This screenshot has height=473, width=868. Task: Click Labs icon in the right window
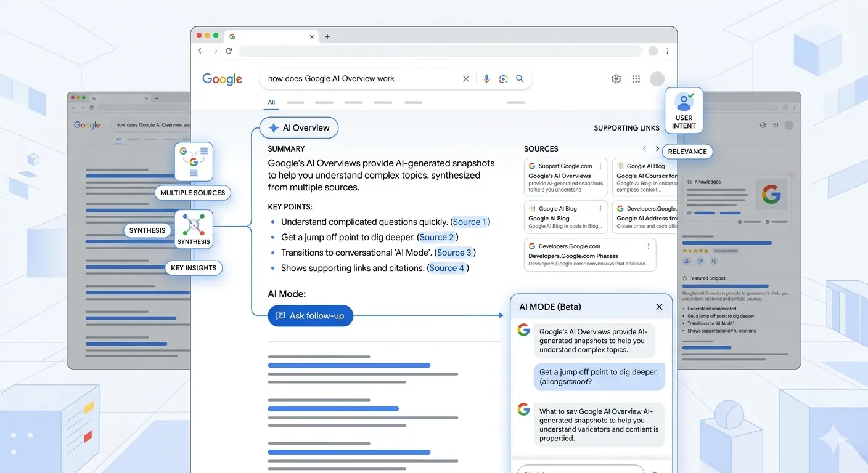[763, 125]
